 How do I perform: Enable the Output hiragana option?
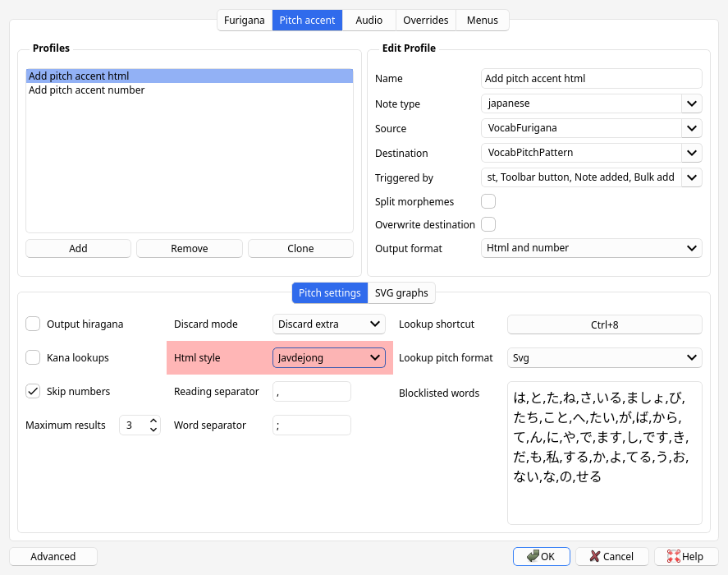(x=33, y=324)
